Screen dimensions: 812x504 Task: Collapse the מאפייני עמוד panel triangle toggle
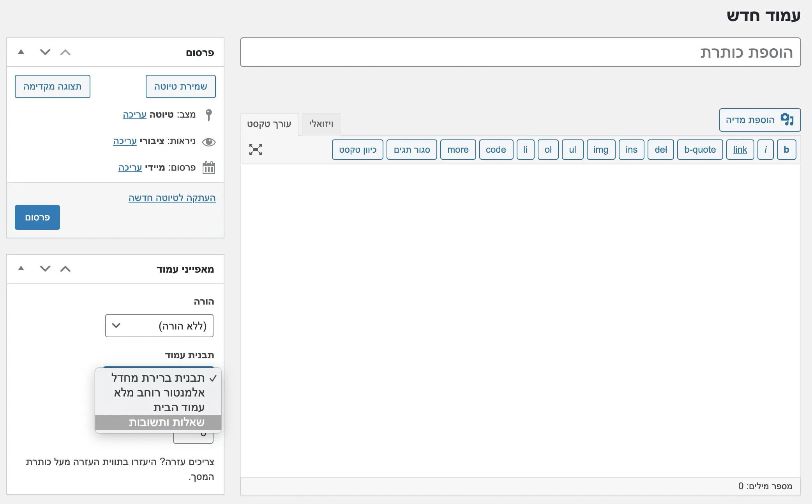coord(21,268)
